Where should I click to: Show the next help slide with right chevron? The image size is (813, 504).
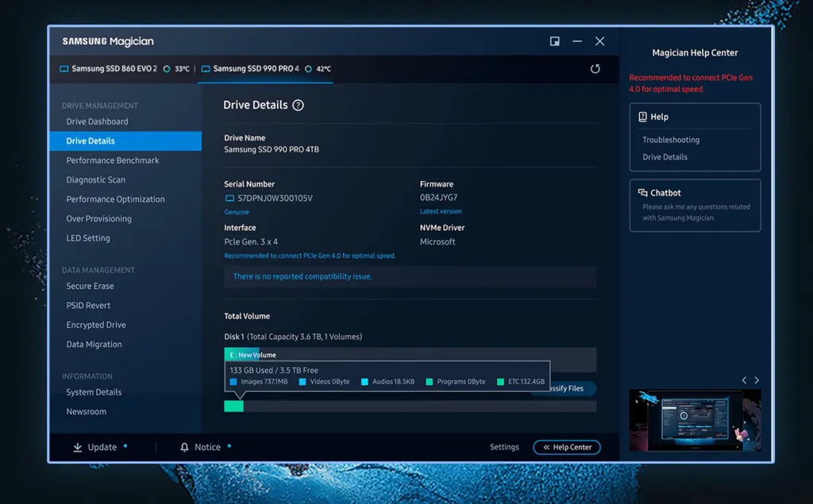(757, 380)
